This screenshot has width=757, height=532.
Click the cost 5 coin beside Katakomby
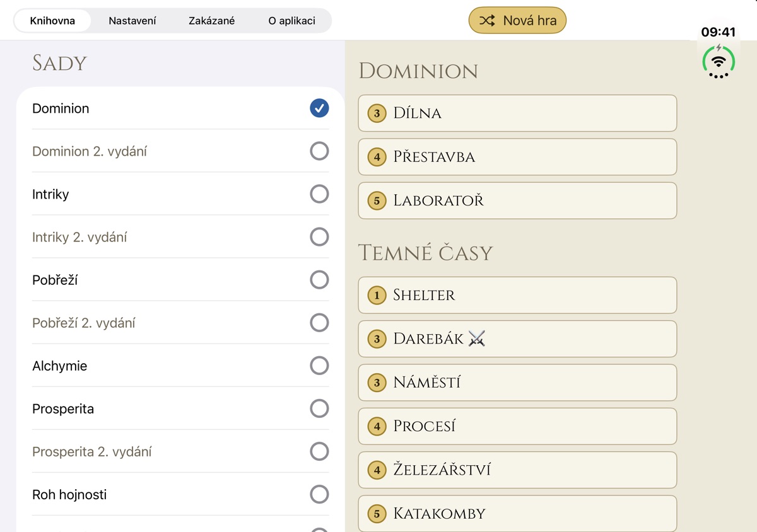[x=377, y=514]
